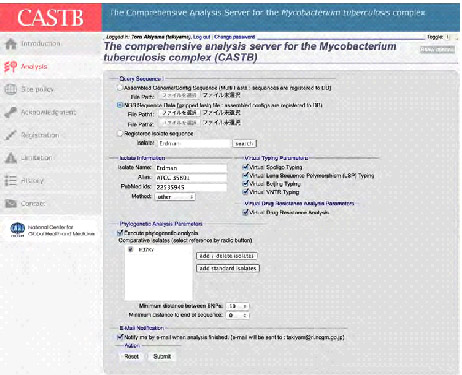Click the Log out link

(x=202, y=37)
